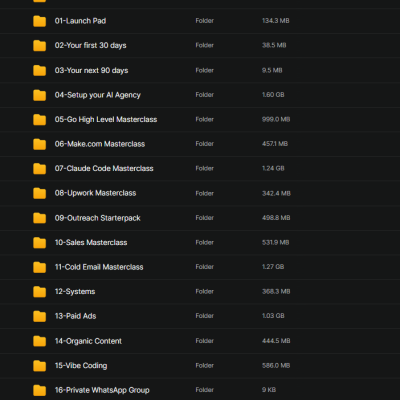The image size is (400, 400).
Task: Click the 368.3 MB size value
Action: [x=276, y=291]
